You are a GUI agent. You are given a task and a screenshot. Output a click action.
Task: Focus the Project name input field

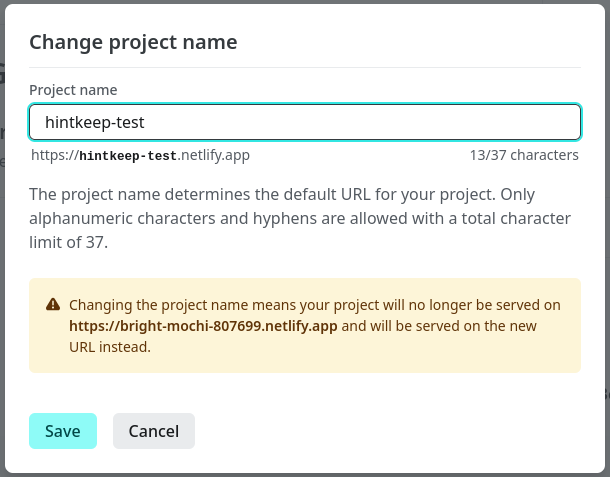(x=305, y=122)
